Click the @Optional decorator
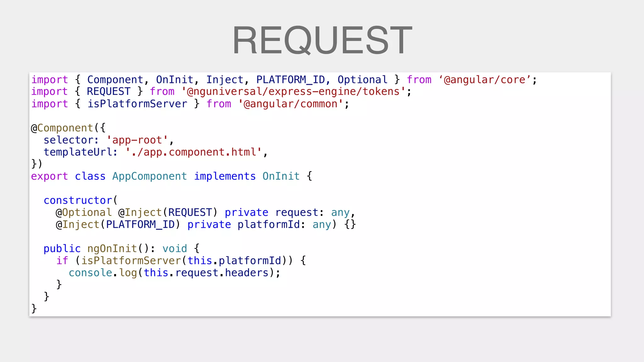Image resolution: width=644 pixels, height=362 pixels. coord(84,213)
